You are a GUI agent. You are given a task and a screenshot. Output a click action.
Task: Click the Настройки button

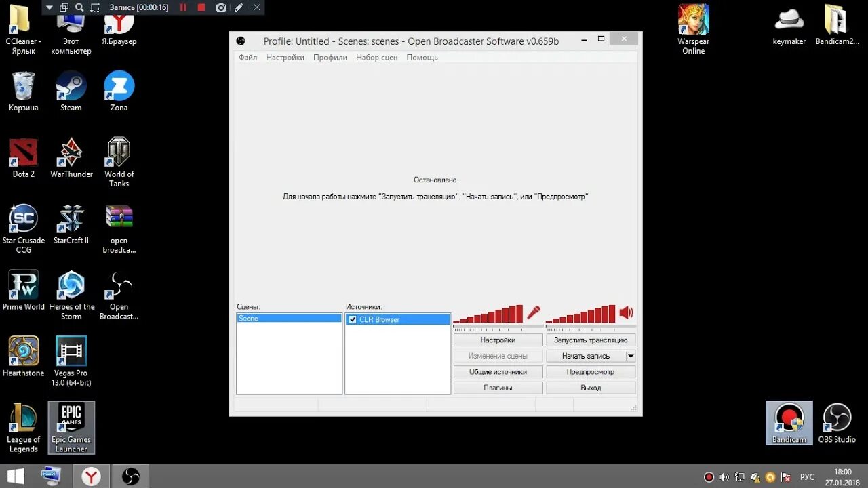pos(498,340)
